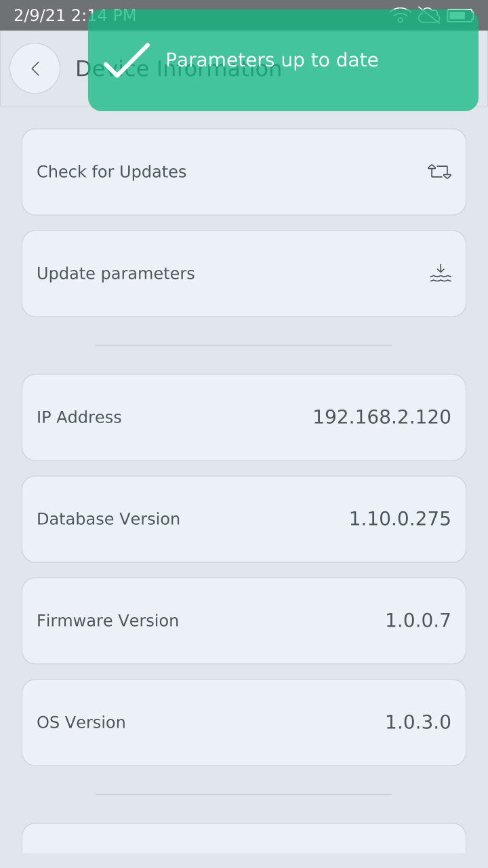Click the checkmark icon in the notification
The width and height of the screenshot is (488, 868).
coord(127,60)
